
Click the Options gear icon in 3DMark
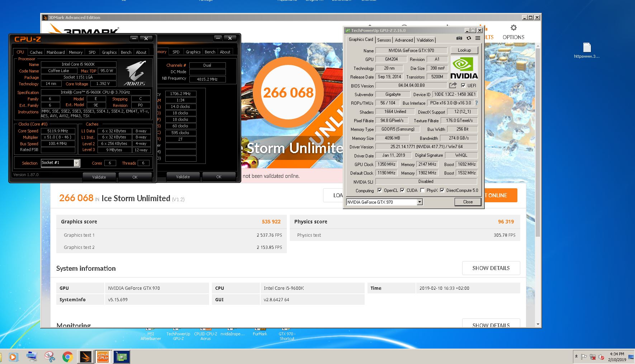513,28
